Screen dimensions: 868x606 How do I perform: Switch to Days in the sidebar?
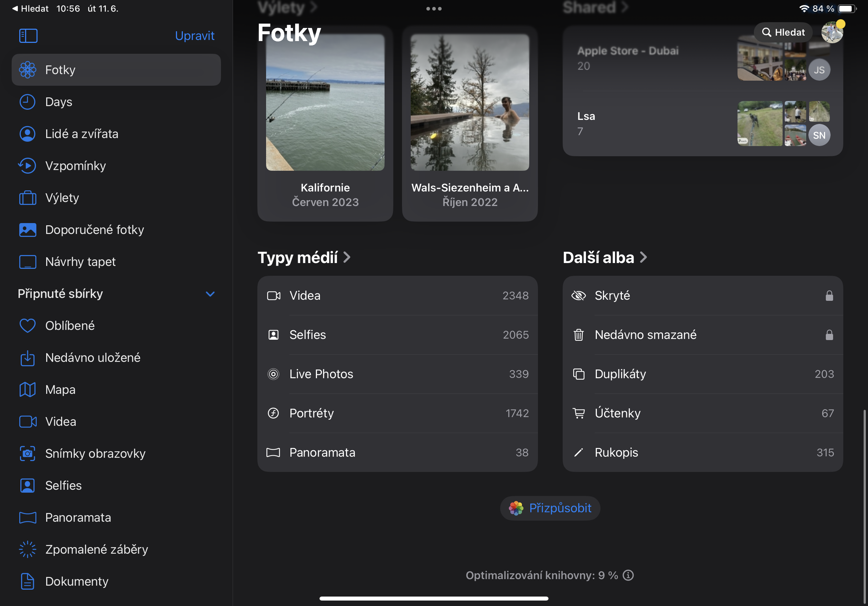click(59, 102)
